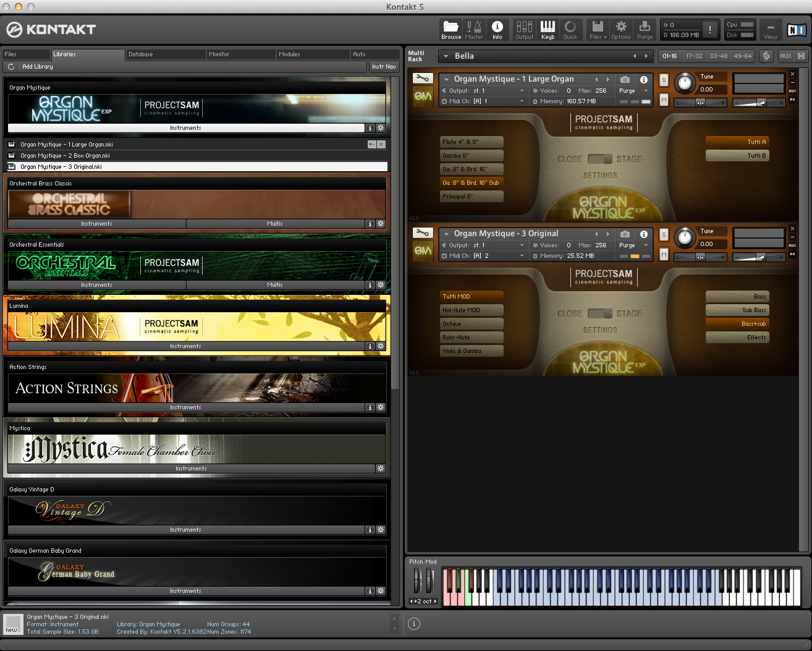Select the Viola di Gamba stop
The height and width of the screenshot is (651, 812).
(x=472, y=351)
